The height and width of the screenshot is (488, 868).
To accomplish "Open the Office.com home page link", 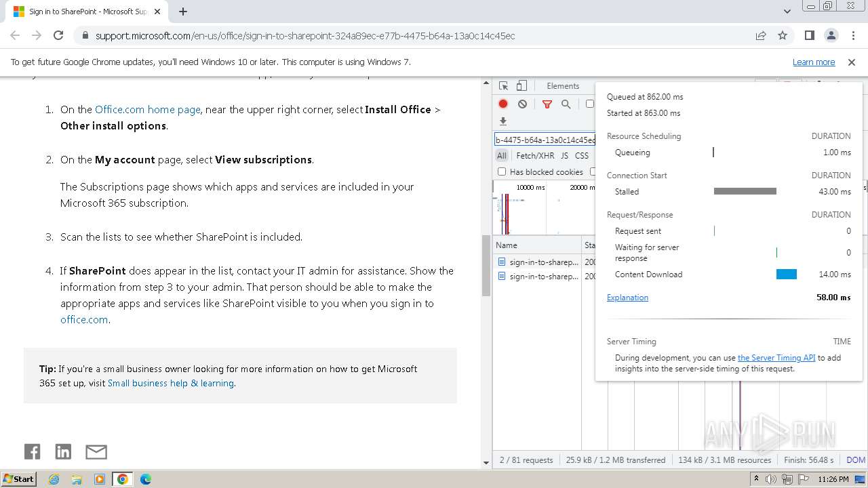I will point(148,110).
